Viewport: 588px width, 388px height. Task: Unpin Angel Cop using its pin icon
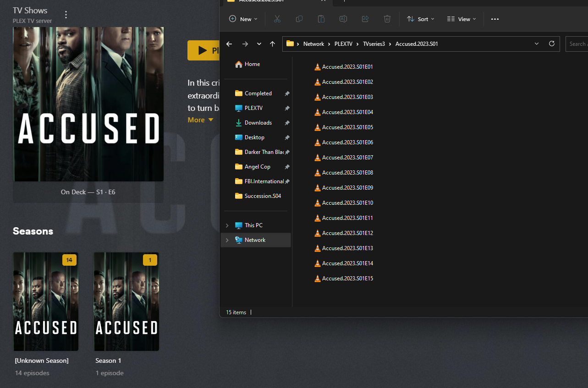(287, 167)
